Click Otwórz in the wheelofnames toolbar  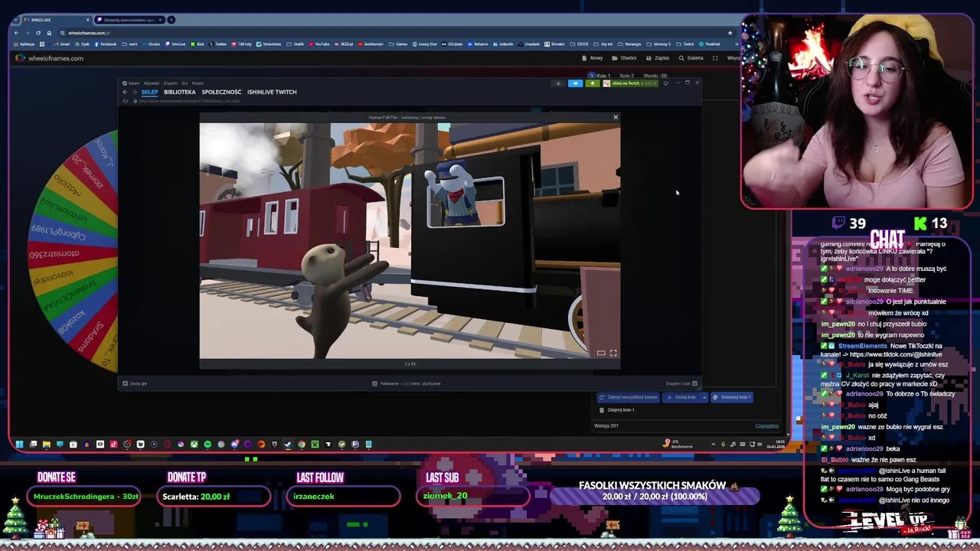[x=625, y=58]
